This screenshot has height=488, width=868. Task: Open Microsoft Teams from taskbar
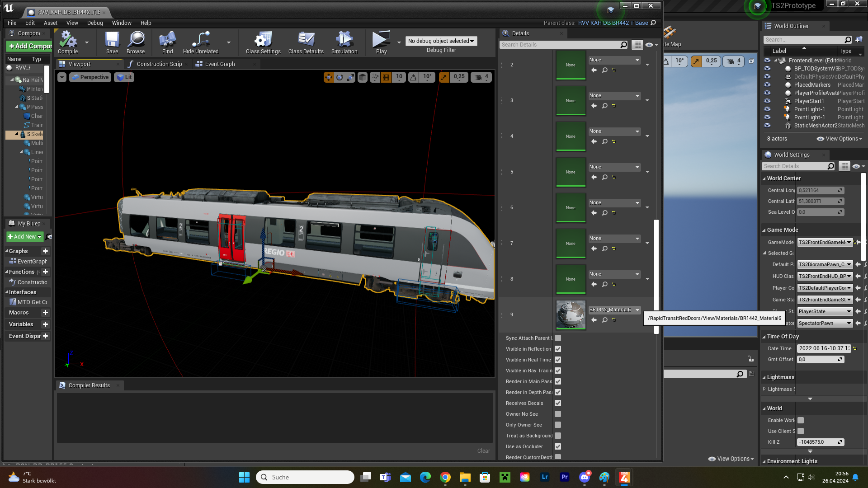[386, 477]
